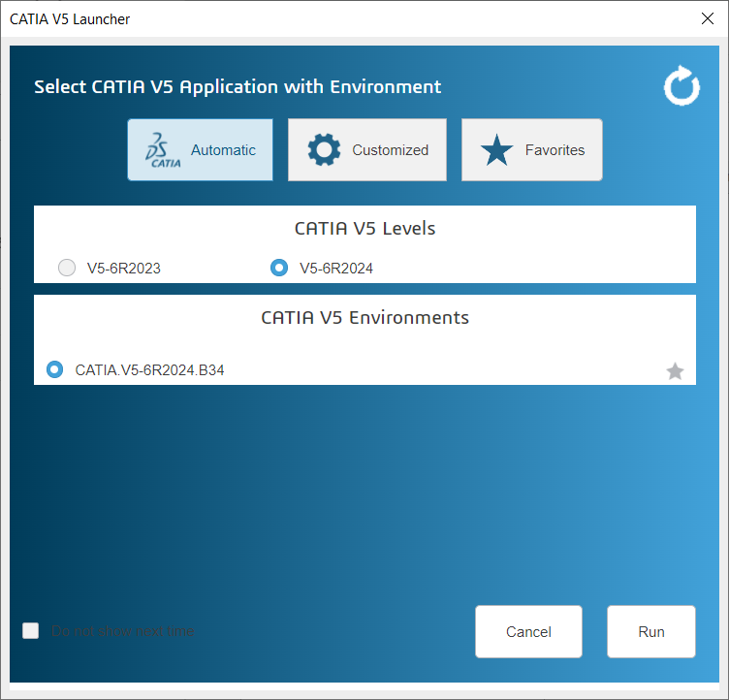Screen dimensions: 729x700
Task: Switch to the Automatic tab
Action: click(x=201, y=149)
